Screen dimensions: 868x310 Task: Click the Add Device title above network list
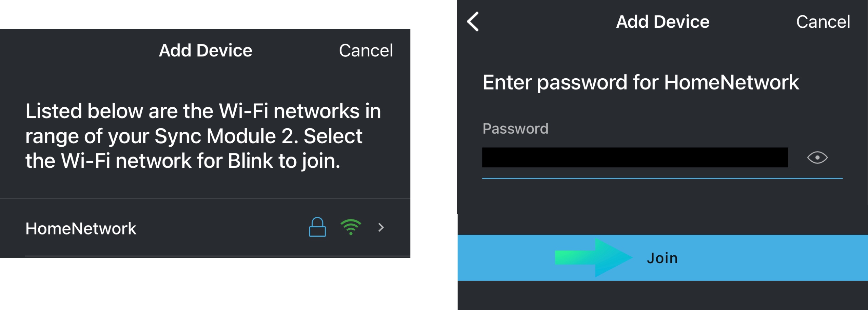point(206,51)
